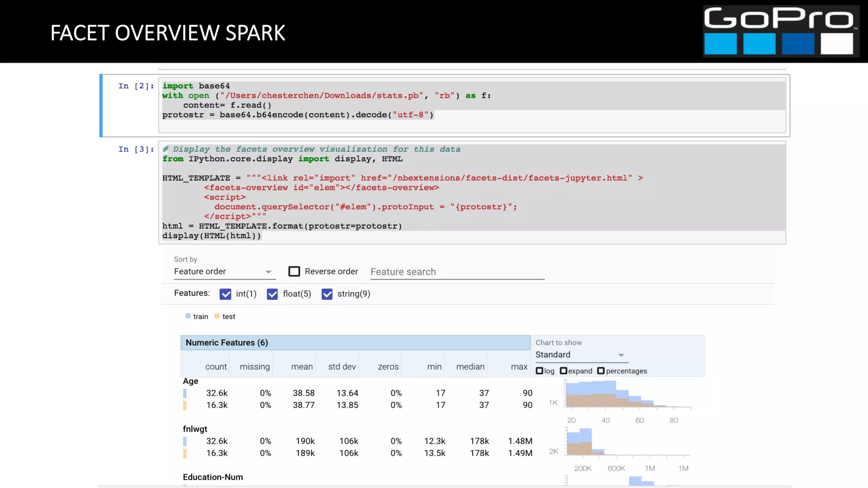This screenshot has height=488, width=868.
Task: Click the fnlwgt test row color marker
Action: pos(185,453)
